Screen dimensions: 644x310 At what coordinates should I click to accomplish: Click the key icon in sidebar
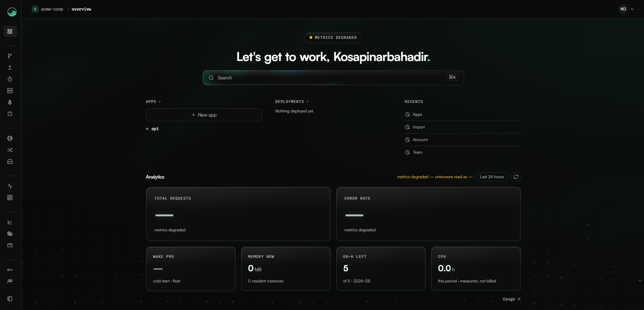point(10,270)
